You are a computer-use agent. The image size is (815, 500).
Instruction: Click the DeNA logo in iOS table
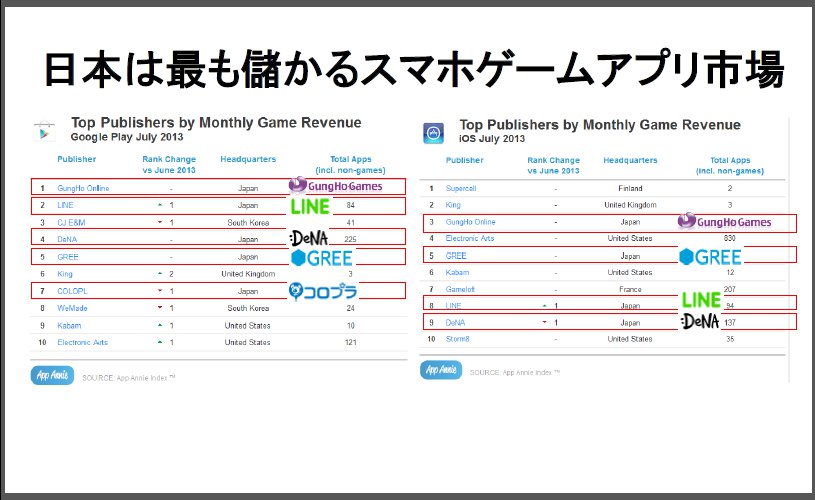click(x=700, y=322)
